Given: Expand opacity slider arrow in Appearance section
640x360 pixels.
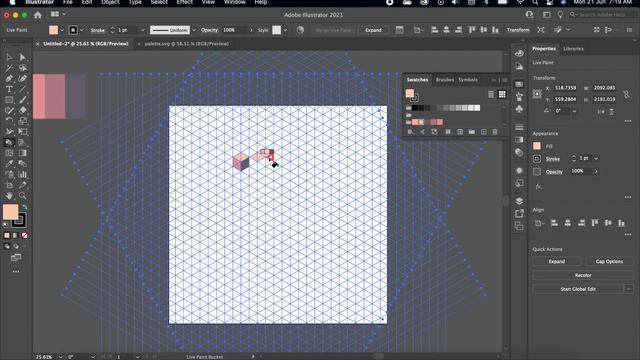Looking at the screenshot, I should coord(596,171).
